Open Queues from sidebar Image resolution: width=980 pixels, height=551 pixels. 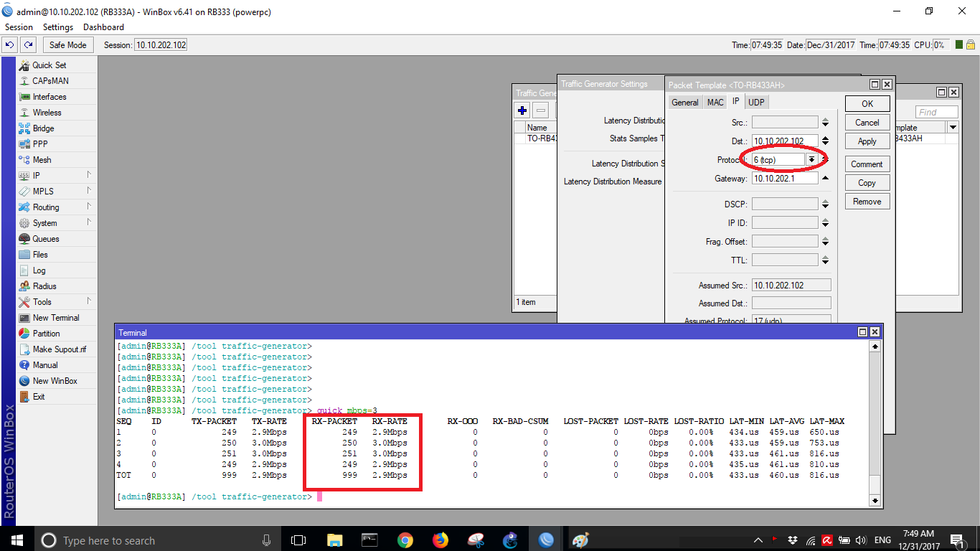tap(45, 239)
